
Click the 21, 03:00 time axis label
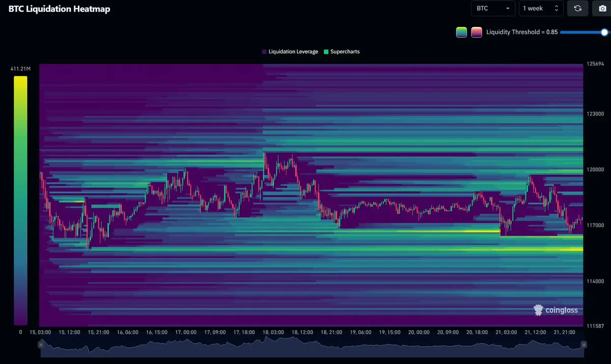tap(506, 332)
